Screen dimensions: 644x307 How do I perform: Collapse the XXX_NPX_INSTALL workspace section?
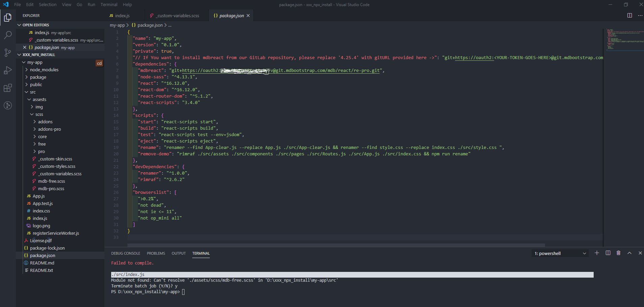[x=19, y=55]
